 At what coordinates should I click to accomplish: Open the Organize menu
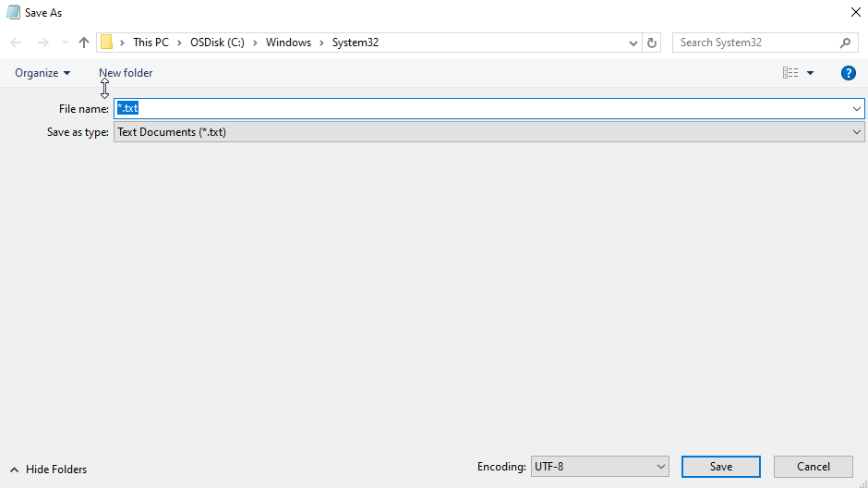pos(42,73)
